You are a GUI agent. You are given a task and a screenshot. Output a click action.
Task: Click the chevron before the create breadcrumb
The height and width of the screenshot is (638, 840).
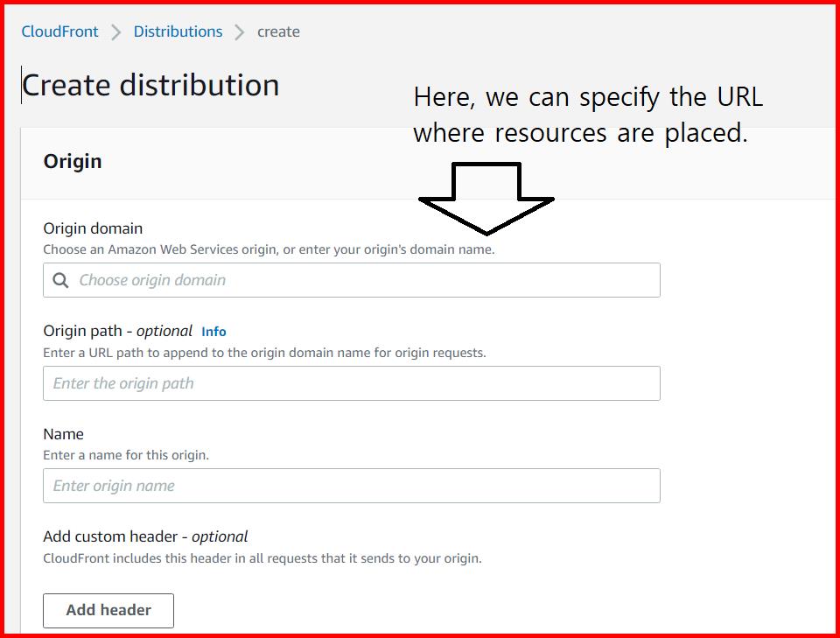pyautogui.click(x=238, y=32)
